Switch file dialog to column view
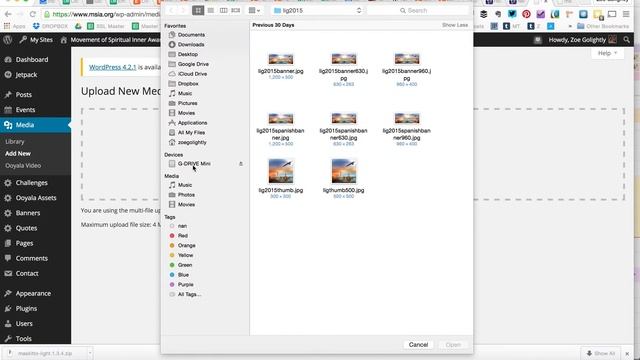This screenshot has height=360, width=640. [223, 10]
